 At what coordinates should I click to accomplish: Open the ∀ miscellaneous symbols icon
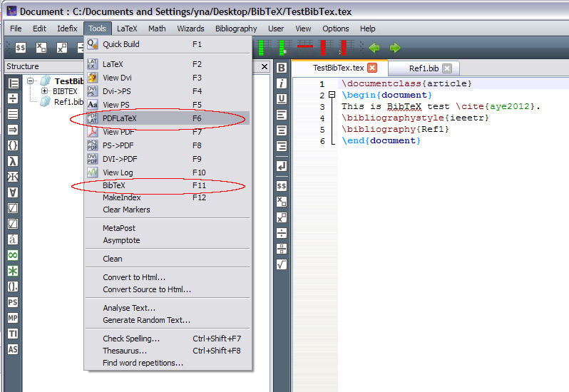13,192
